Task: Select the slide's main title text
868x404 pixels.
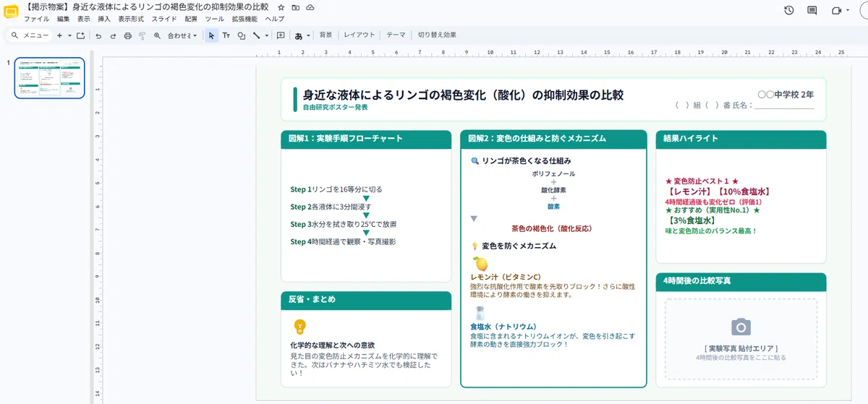Action: [463, 95]
